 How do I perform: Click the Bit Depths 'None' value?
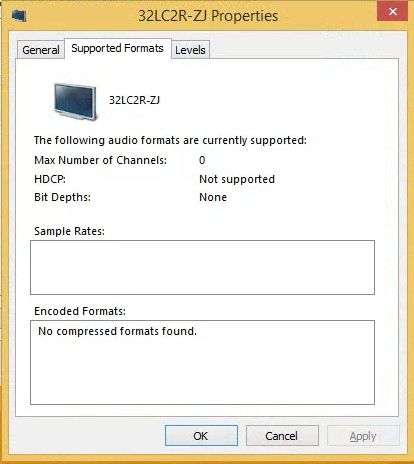point(213,197)
